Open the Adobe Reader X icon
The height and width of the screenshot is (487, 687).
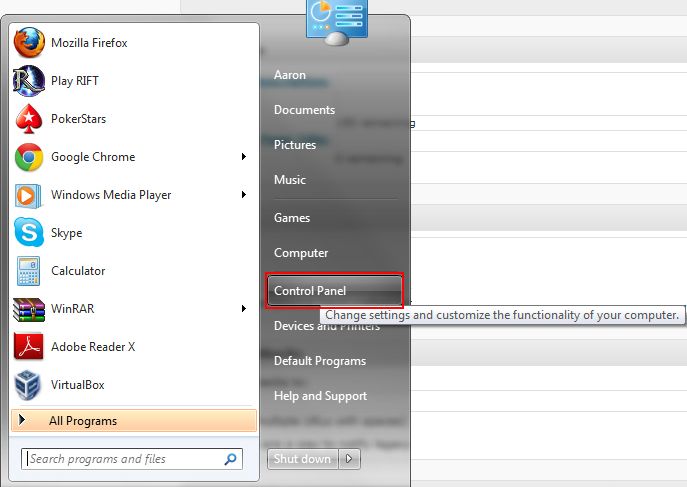click(x=29, y=346)
